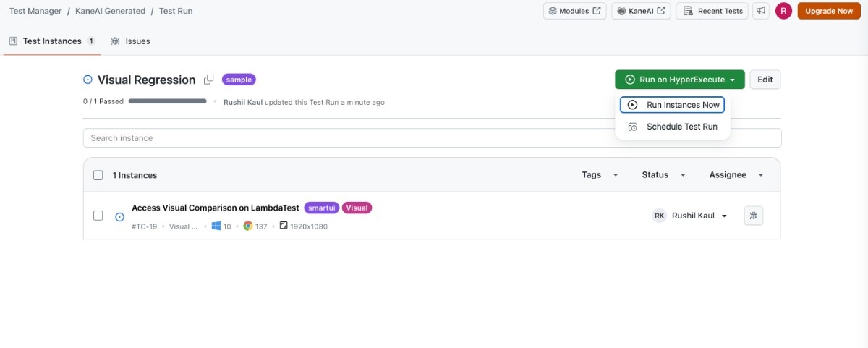Click the Test Instances tab icon
The width and height of the screenshot is (868, 348).
point(13,41)
